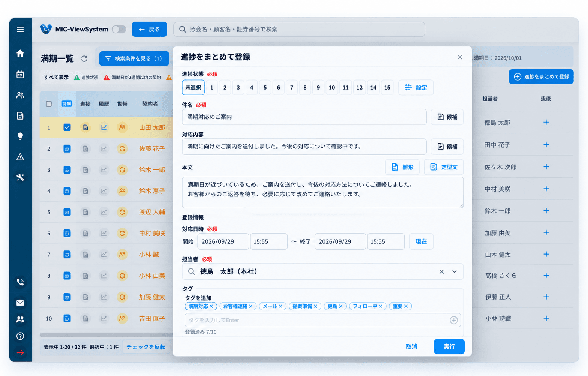Open the warning triangle sidebar icon
This screenshot has width=588, height=376.
pos(20,157)
